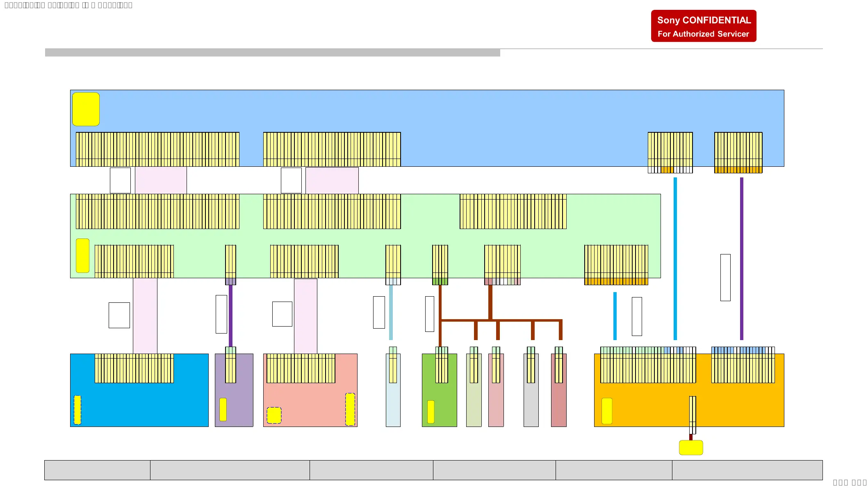
Task: Click the Sony CONFIDENTIAL text
Action: coord(704,20)
